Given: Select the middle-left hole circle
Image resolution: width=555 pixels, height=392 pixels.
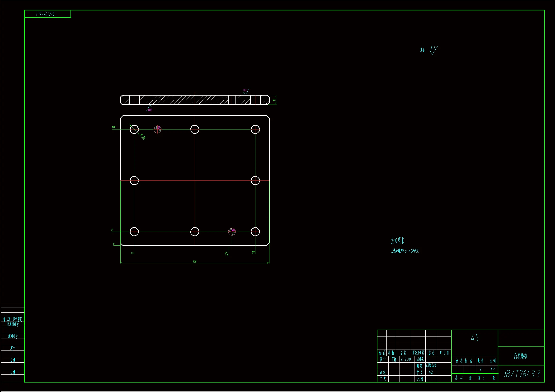Looking at the screenshot, I should click(134, 180).
